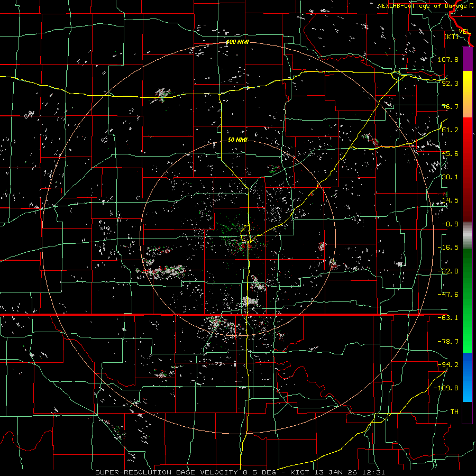The image size is (476, 476).
Task: Click the 50 NMI range ring label
Action: [x=237, y=140]
